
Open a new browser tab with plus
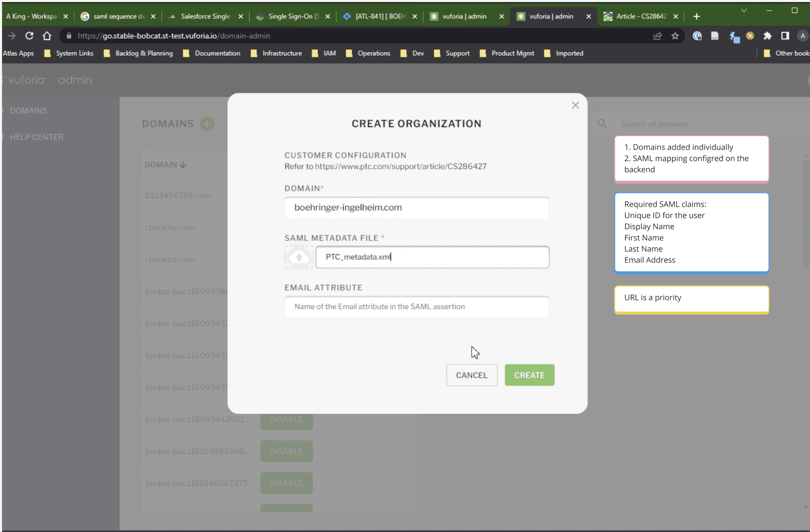(696, 16)
